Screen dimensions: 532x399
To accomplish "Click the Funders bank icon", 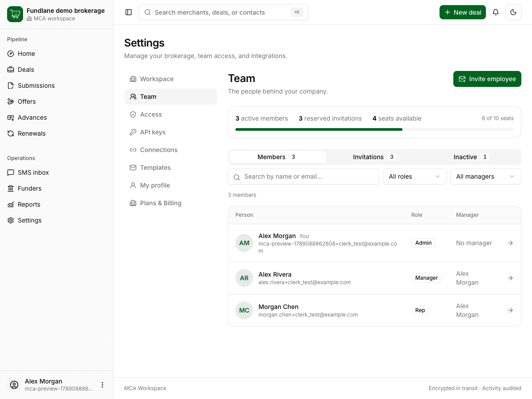I will click(11, 188).
